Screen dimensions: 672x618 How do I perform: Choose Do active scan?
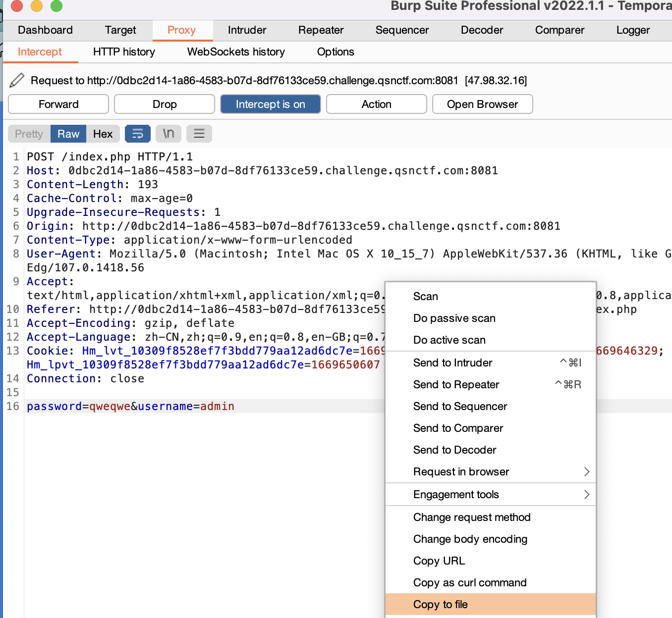click(x=491, y=340)
